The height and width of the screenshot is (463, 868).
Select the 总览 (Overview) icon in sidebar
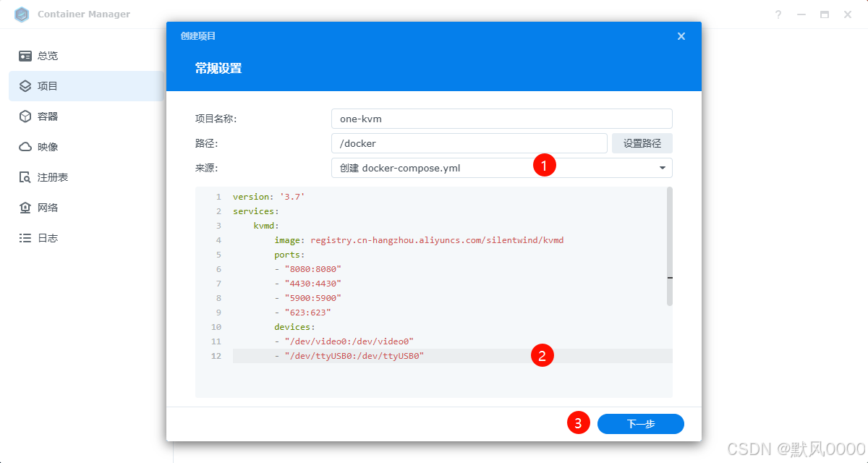24,56
